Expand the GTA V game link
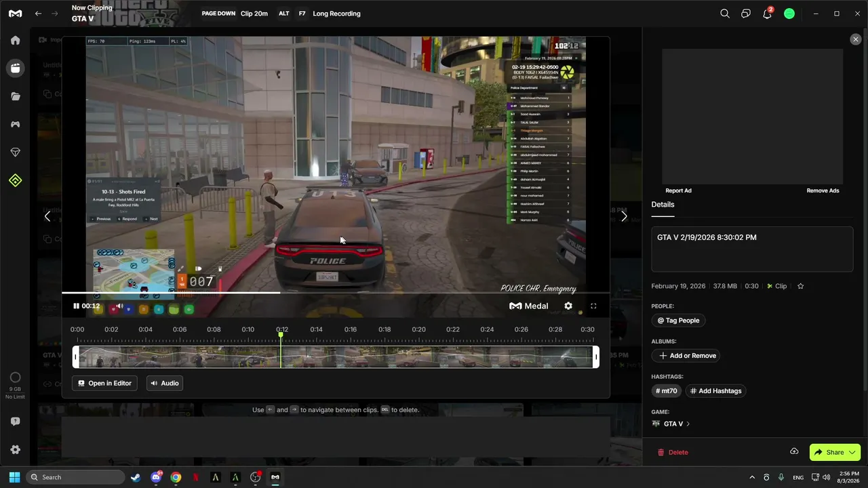 pos(671,424)
